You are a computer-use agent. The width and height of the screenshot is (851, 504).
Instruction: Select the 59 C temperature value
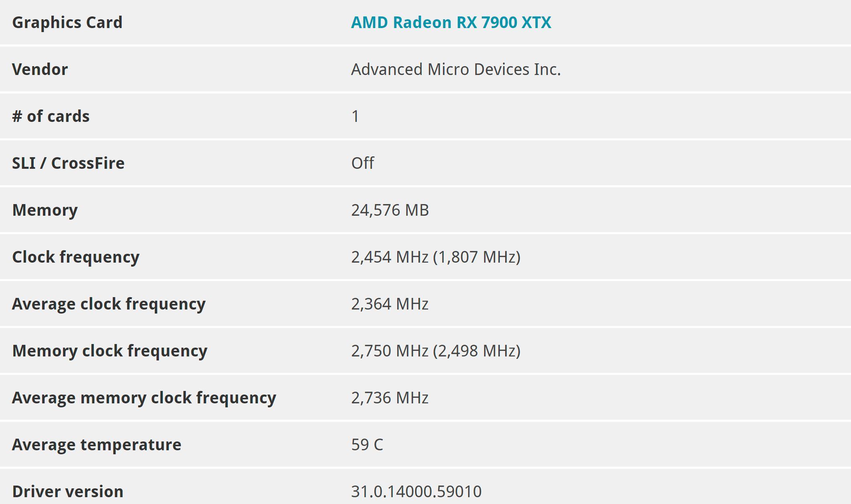click(367, 445)
